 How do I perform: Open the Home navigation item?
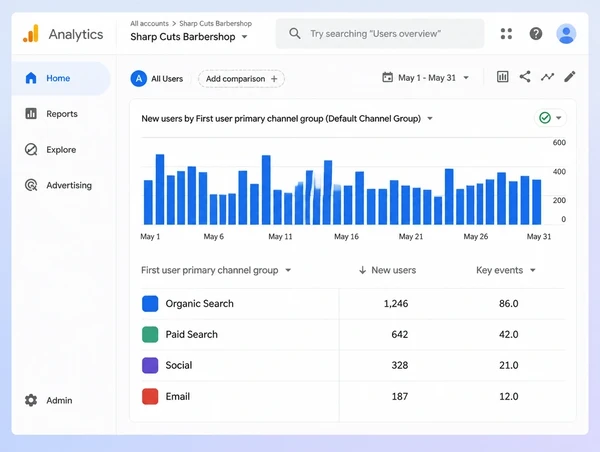[x=61, y=78]
